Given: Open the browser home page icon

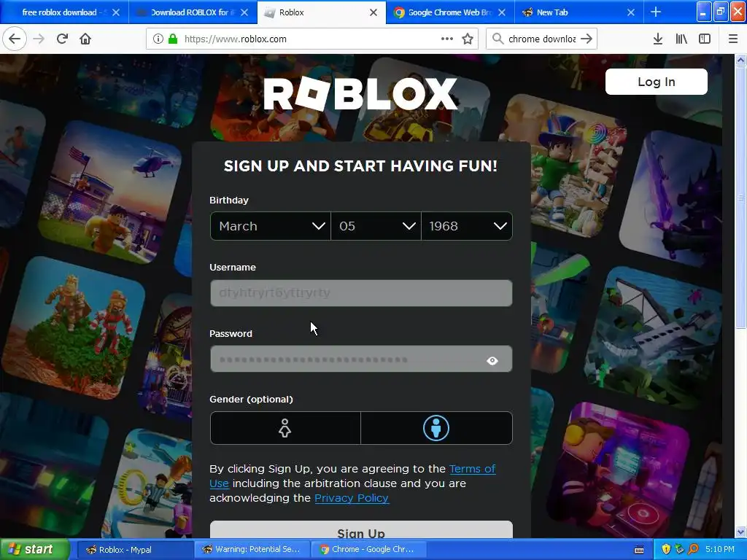Looking at the screenshot, I should (85, 39).
